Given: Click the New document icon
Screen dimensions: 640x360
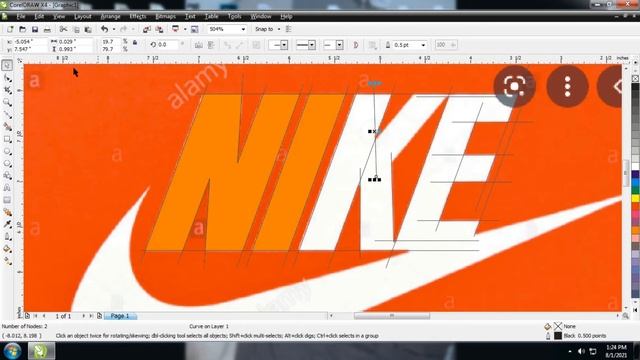Looking at the screenshot, I should (x=10, y=29).
